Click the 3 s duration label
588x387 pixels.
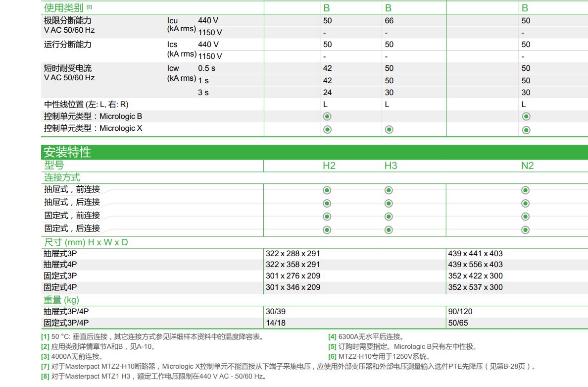[203, 92]
